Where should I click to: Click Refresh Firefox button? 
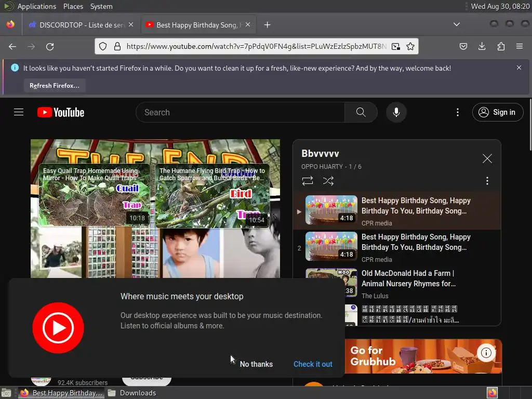pyautogui.click(x=54, y=86)
